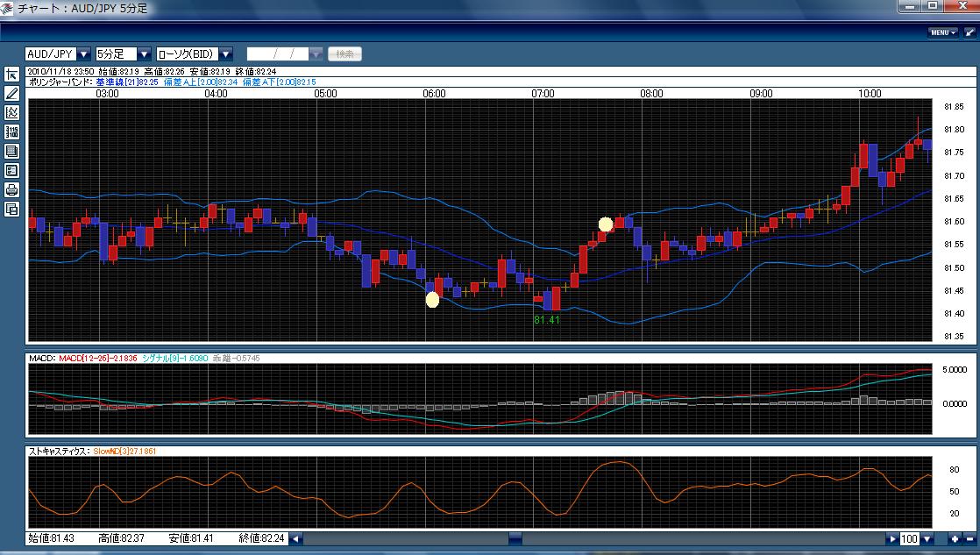Click the ボリンジャーバンド label
This screenshot has height=555, width=980.
60,82
